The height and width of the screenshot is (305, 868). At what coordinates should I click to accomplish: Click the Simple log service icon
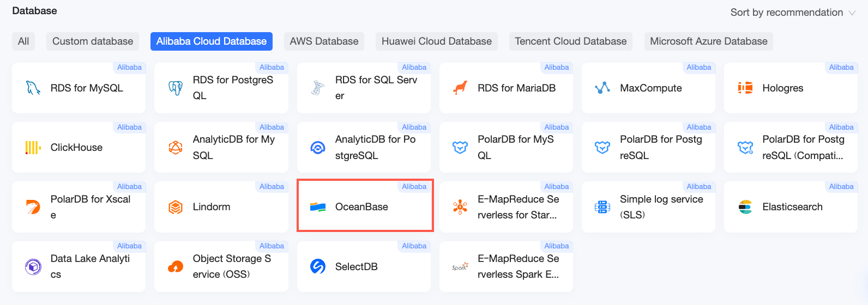click(x=602, y=207)
